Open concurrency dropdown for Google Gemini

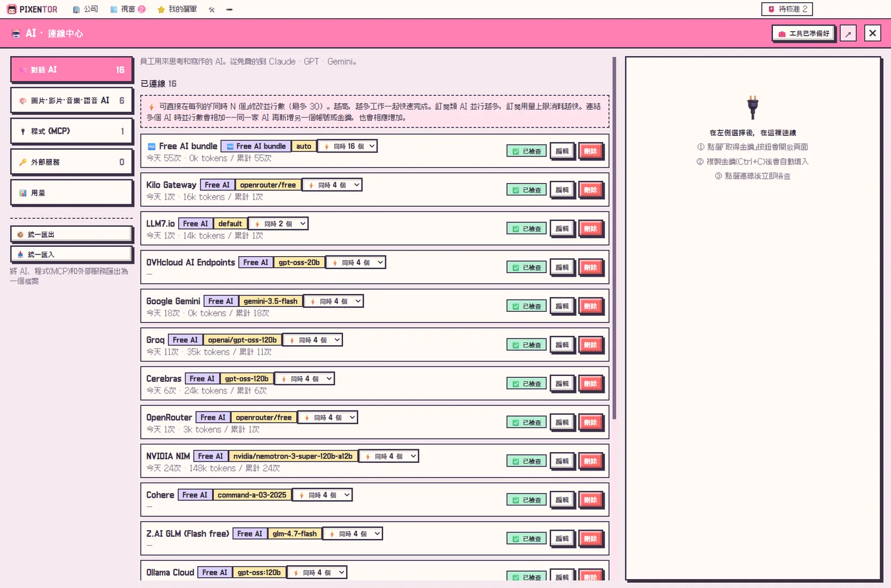334,301
